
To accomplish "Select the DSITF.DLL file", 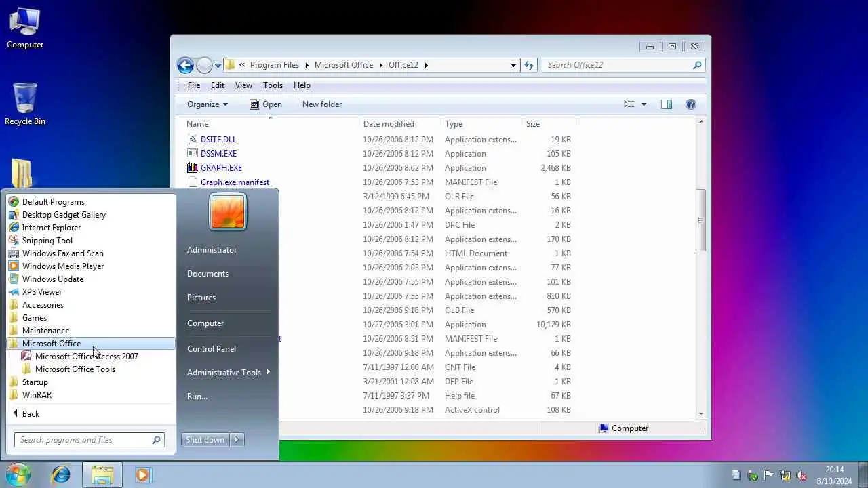I will click(218, 140).
